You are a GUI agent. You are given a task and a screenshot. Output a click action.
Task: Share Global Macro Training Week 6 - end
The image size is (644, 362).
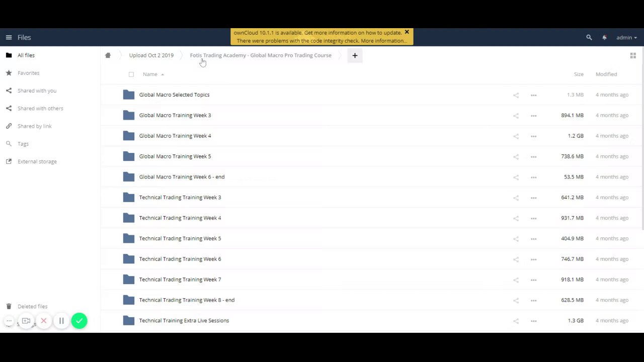(516, 177)
